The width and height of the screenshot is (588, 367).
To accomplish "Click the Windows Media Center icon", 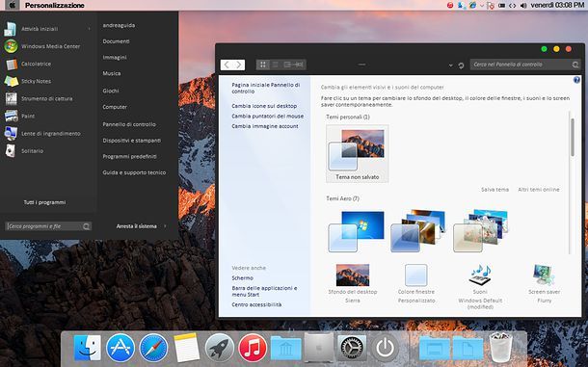I will (x=11, y=46).
